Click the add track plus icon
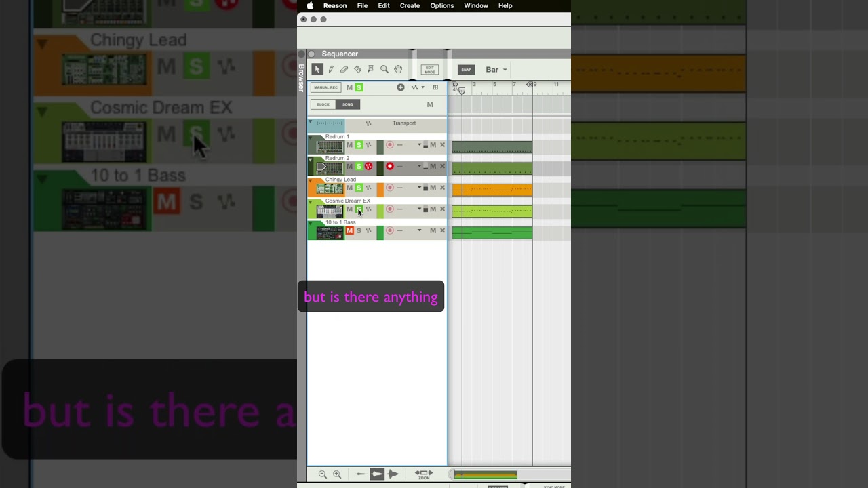 401,87
